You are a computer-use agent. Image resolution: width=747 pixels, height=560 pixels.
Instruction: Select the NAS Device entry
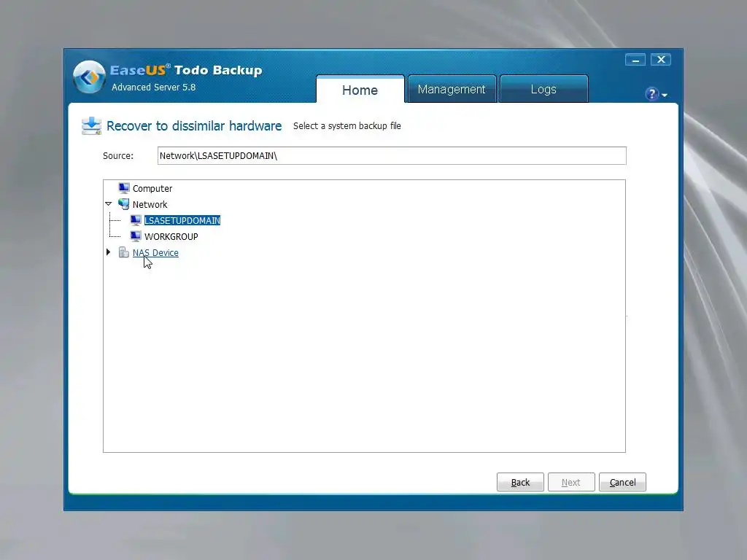(155, 253)
